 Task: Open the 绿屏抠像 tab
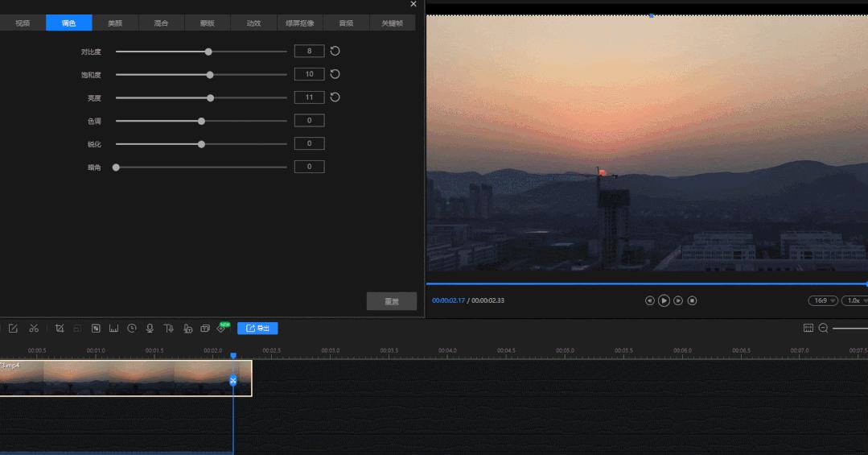point(300,23)
